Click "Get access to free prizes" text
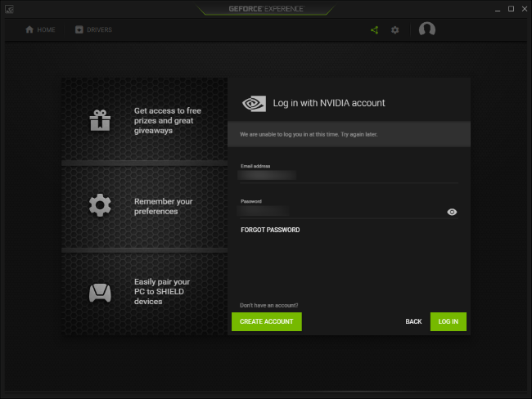The height and width of the screenshot is (399, 532). (x=168, y=121)
